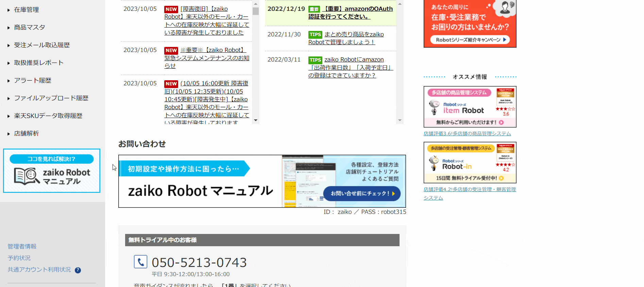
Task: Open 受注メール取込履歴 in the sidebar
Action: [x=42, y=45]
